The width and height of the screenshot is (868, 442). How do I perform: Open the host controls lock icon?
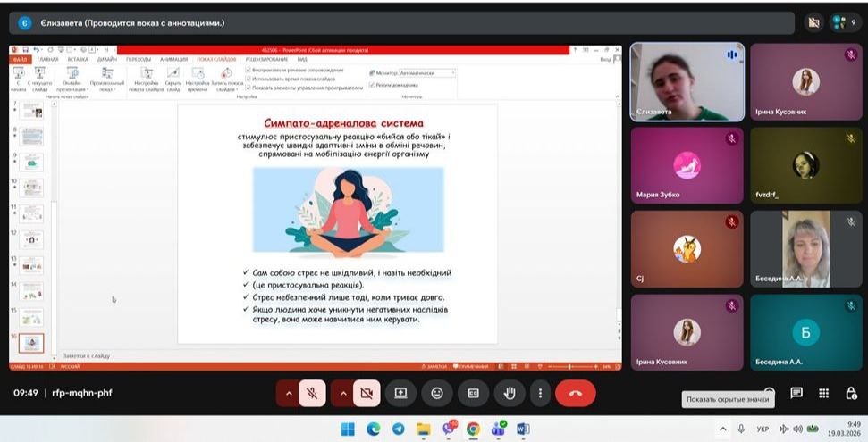pos(852,393)
